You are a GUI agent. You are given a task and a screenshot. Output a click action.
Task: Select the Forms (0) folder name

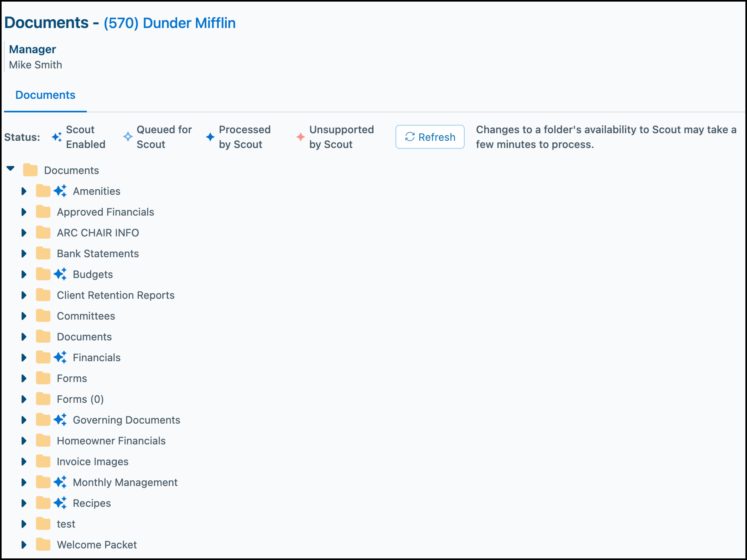[80, 399]
